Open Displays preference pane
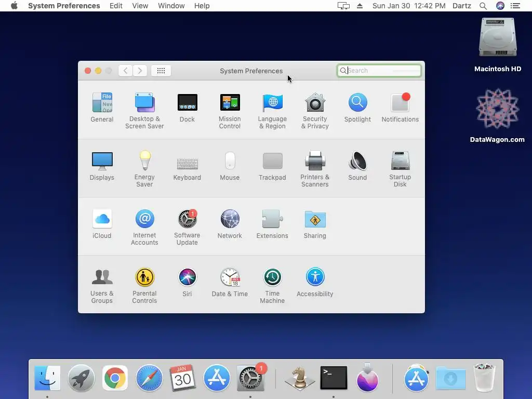 [102, 166]
